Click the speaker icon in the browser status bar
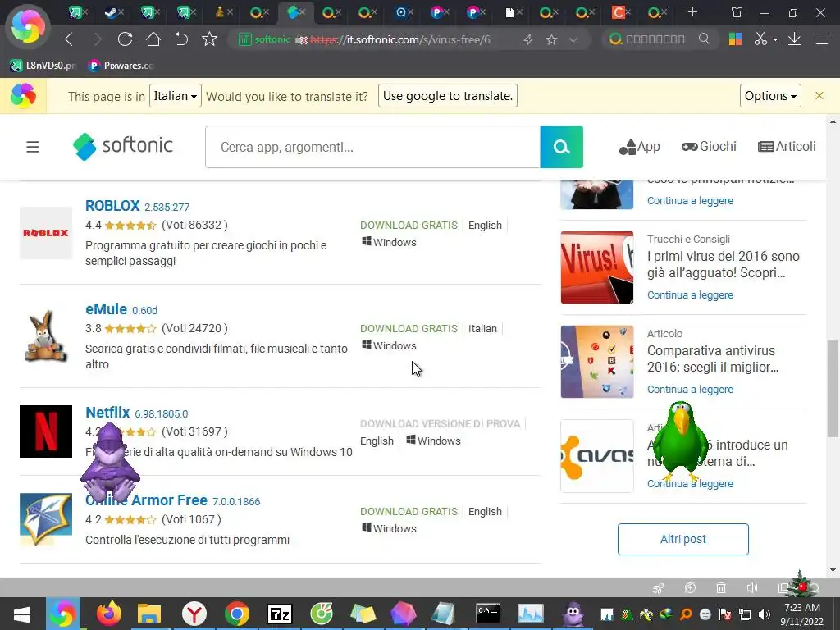 coord(752,588)
